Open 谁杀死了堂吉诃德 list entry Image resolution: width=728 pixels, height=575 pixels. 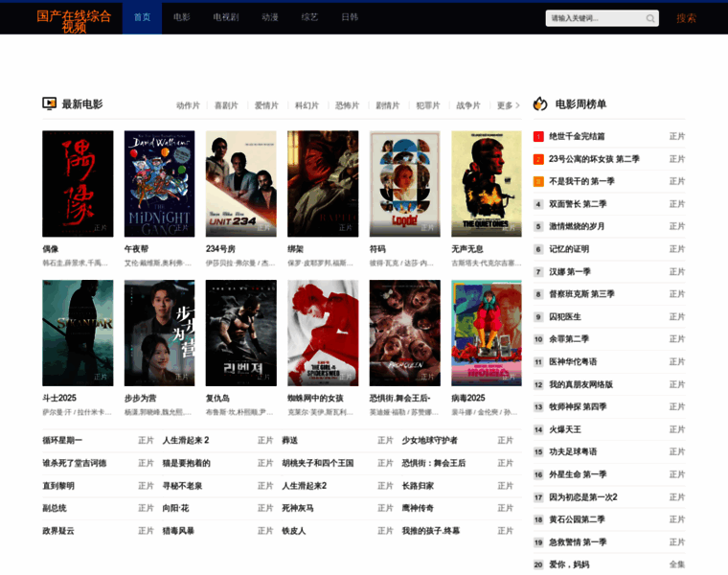pyautogui.click(x=75, y=463)
